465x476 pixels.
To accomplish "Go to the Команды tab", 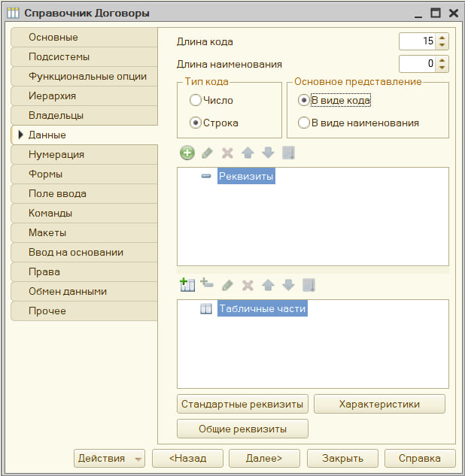I will pyautogui.click(x=84, y=213).
